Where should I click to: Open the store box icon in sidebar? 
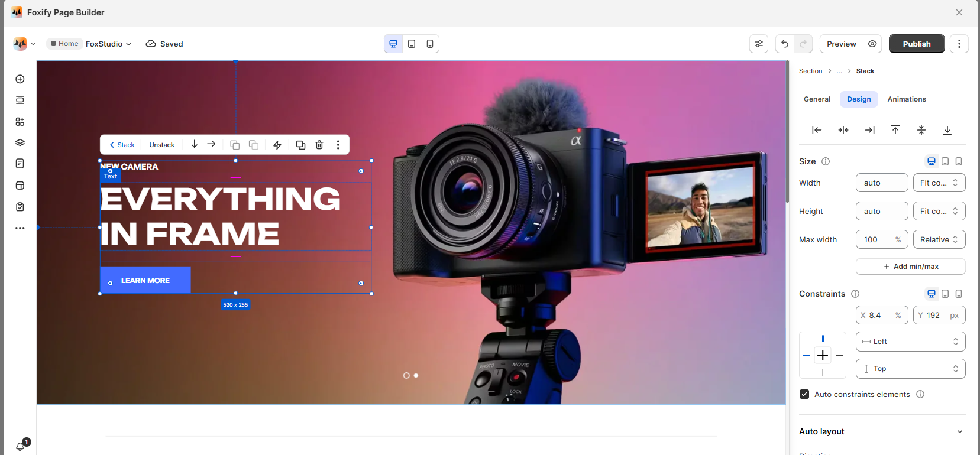[20, 186]
